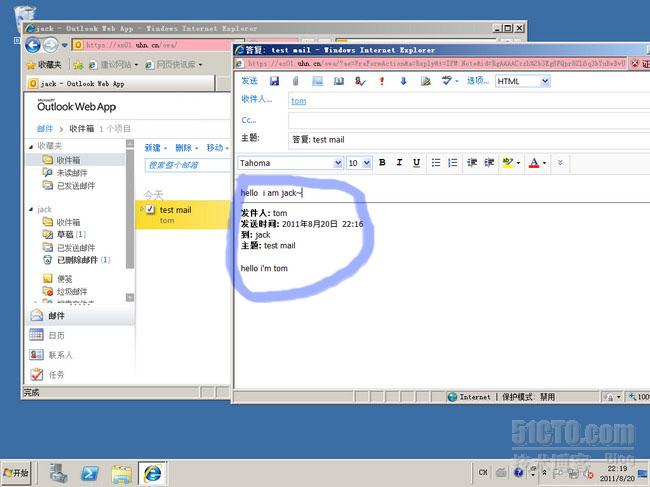Open the spelling check dropdown arrow
650x487 pixels.
click(x=457, y=81)
